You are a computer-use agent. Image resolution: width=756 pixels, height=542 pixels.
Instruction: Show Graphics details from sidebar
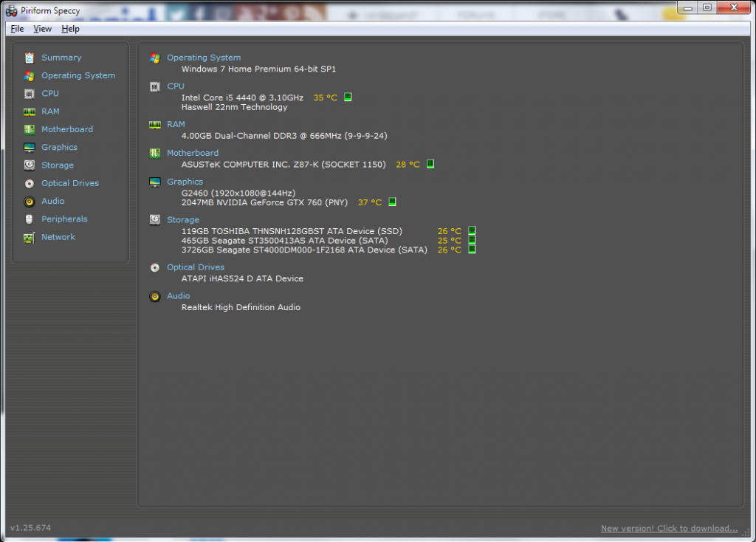[x=59, y=147]
